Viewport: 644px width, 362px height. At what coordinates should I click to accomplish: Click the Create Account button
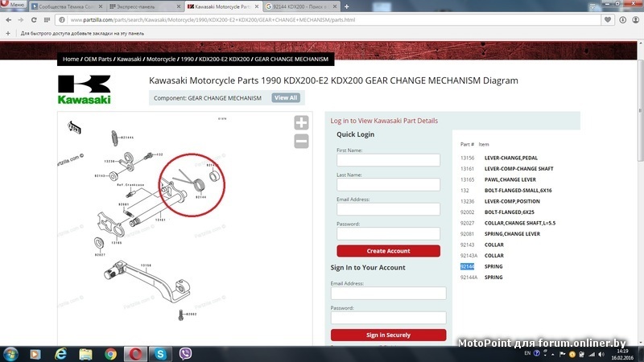pyautogui.click(x=388, y=251)
